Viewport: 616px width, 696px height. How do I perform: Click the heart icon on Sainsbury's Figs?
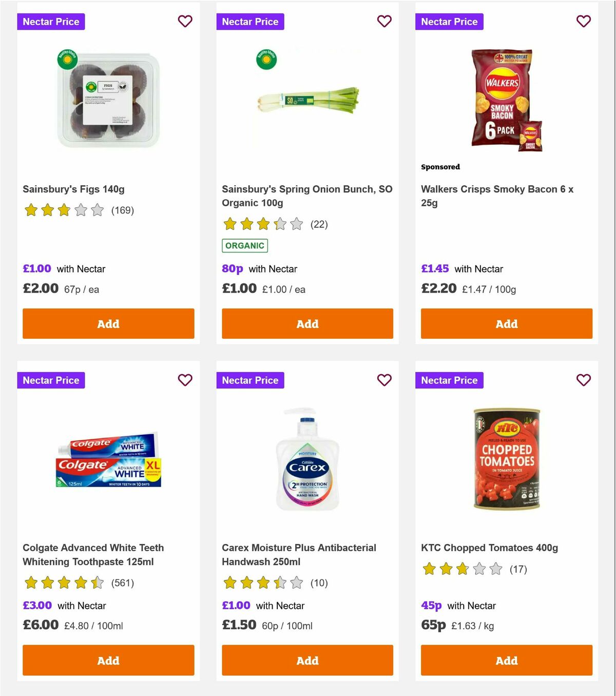point(185,21)
